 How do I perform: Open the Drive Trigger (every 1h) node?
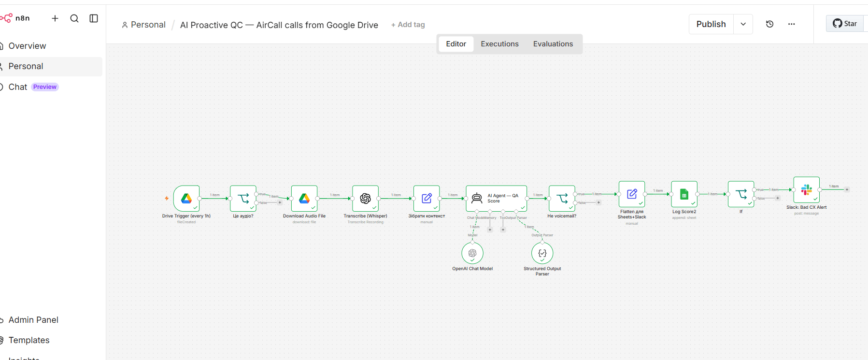pos(186,198)
